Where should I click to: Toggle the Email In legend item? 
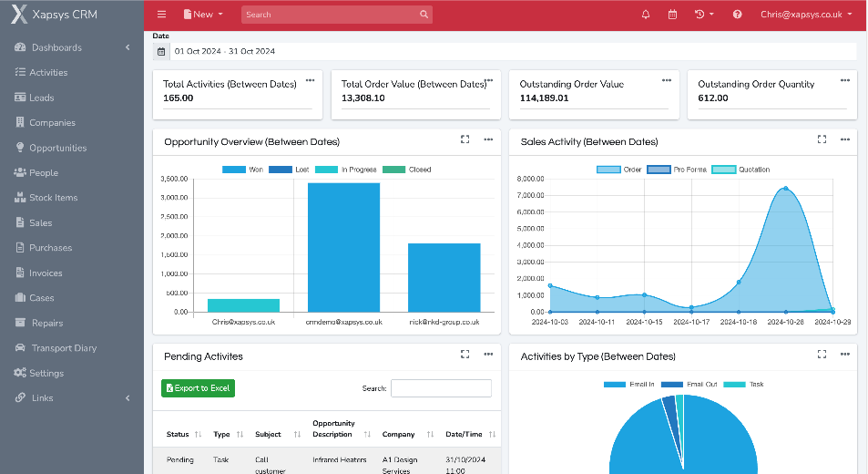coord(628,385)
